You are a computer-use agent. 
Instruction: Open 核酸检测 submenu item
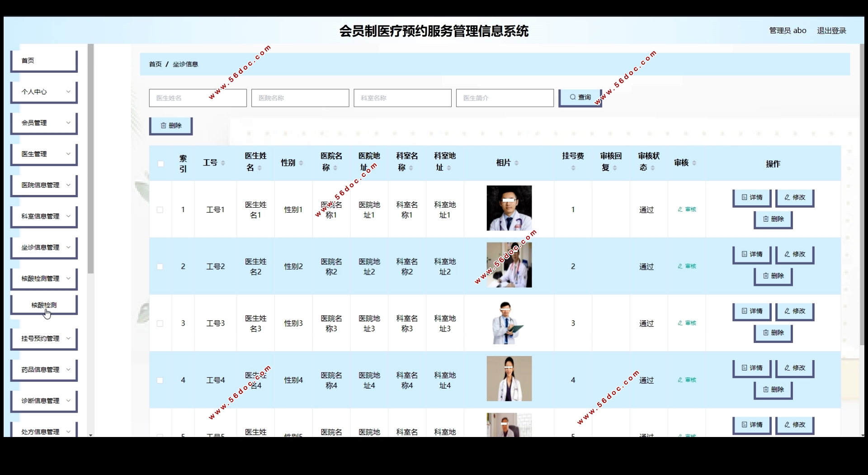(x=44, y=305)
